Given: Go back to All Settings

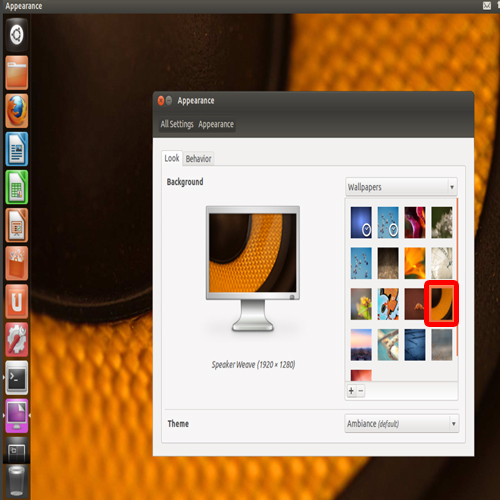Looking at the screenshot, I should [x=177, y=124].
